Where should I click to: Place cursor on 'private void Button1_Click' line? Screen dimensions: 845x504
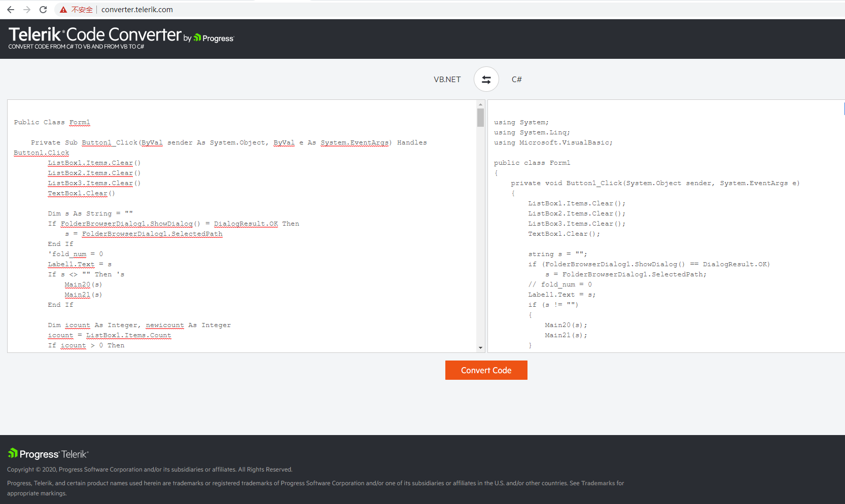(x=655, y=183)
